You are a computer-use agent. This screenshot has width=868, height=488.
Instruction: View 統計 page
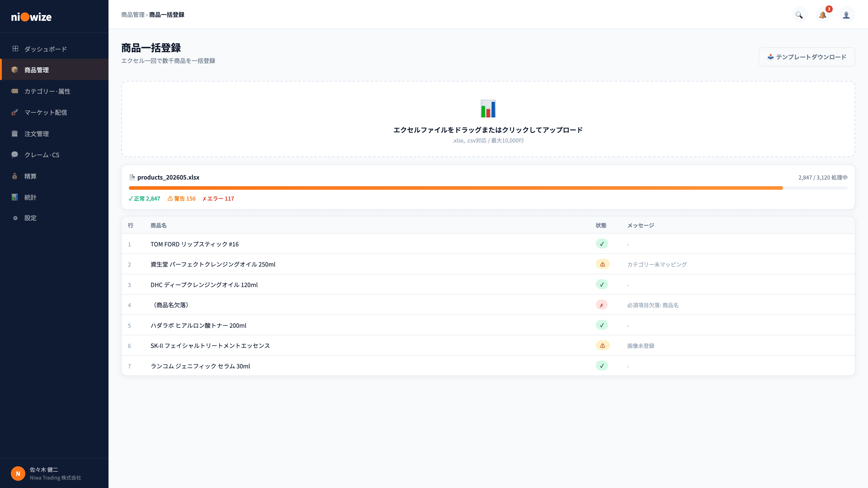[54, 197]
